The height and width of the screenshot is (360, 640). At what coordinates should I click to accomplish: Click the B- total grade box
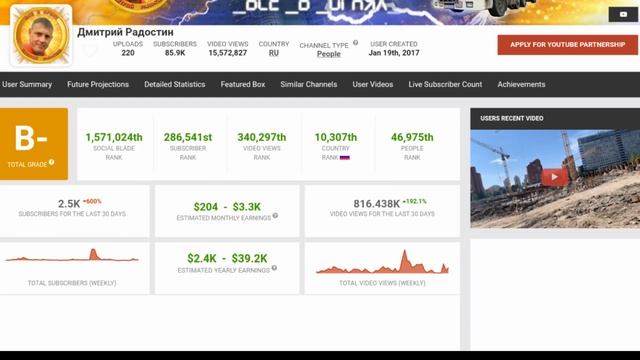coord(34,144)
